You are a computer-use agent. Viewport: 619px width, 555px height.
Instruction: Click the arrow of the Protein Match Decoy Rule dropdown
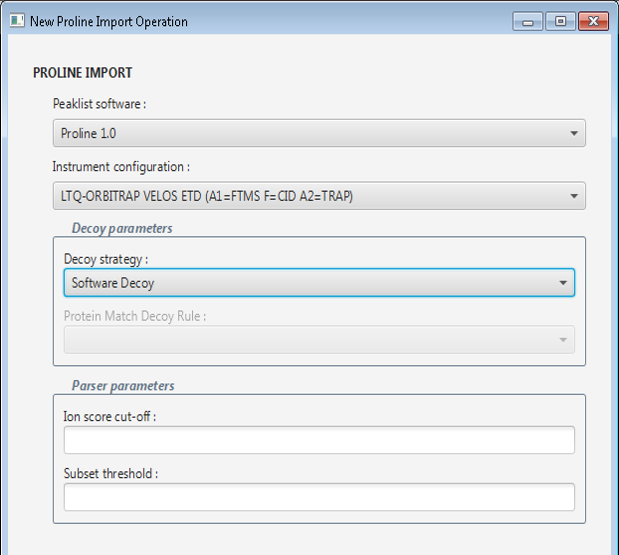[x=561, y=340]
